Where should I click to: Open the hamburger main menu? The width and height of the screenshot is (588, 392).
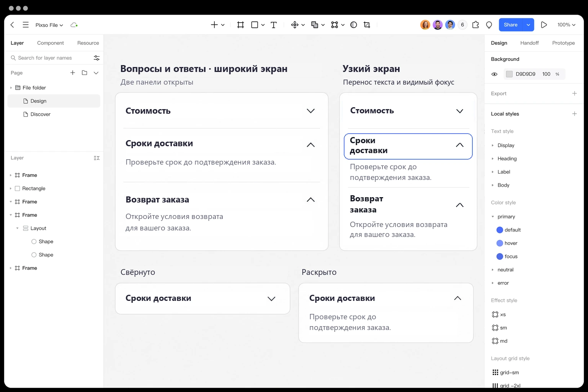point(26,25)
